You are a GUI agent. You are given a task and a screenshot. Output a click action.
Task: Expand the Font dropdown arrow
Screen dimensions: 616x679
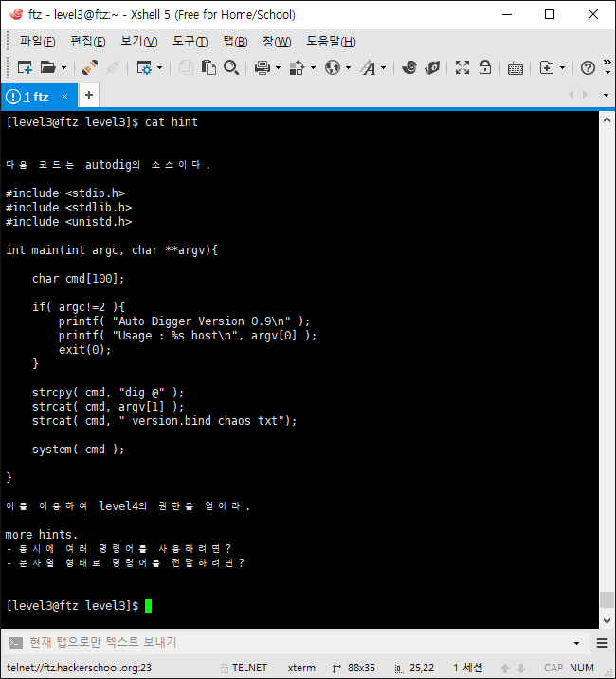tap(383, 68)
